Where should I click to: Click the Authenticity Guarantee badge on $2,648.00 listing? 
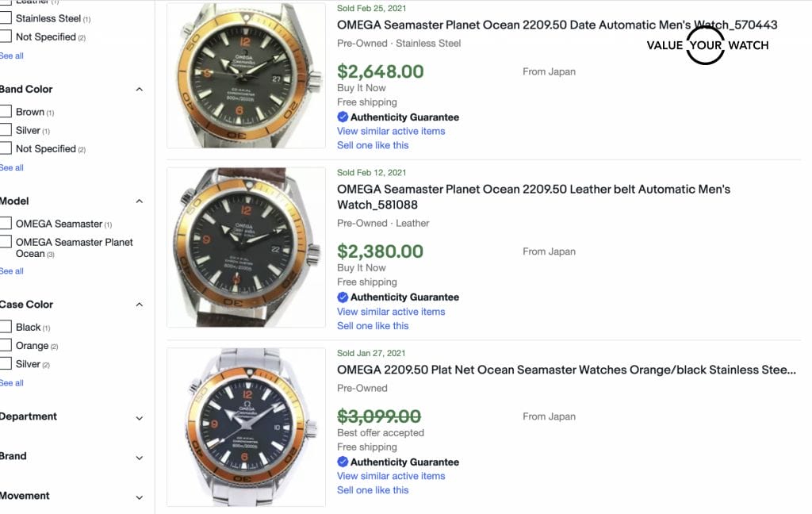pos(404,117)
